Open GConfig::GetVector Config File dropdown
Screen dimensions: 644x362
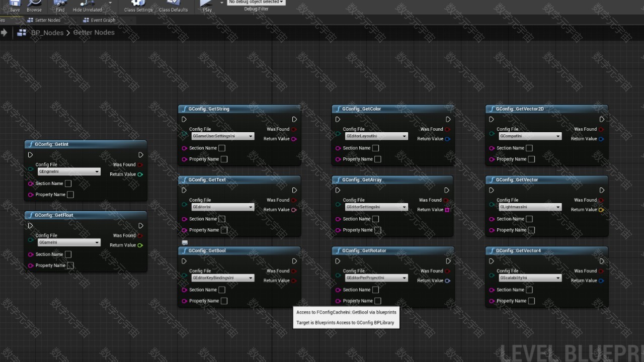click(530, 207)
